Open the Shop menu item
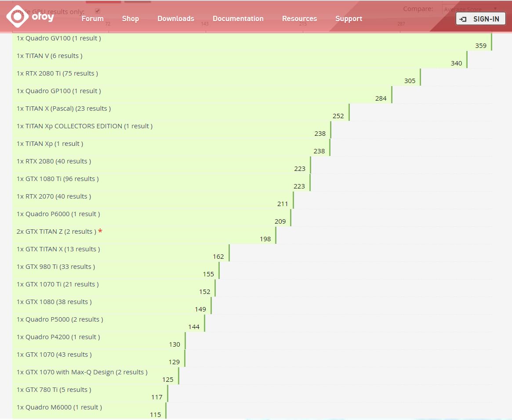512x420 pixels. pos(130,18)
